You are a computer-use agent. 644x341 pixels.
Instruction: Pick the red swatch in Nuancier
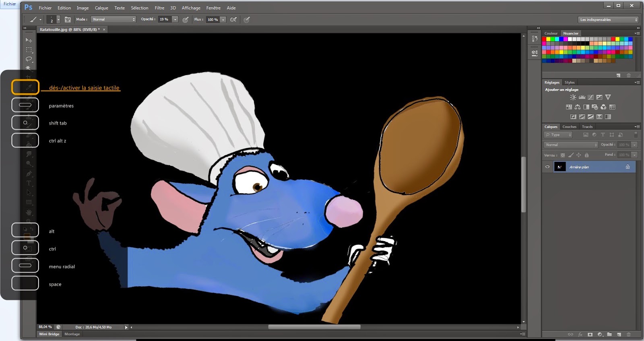coord(544,39)
